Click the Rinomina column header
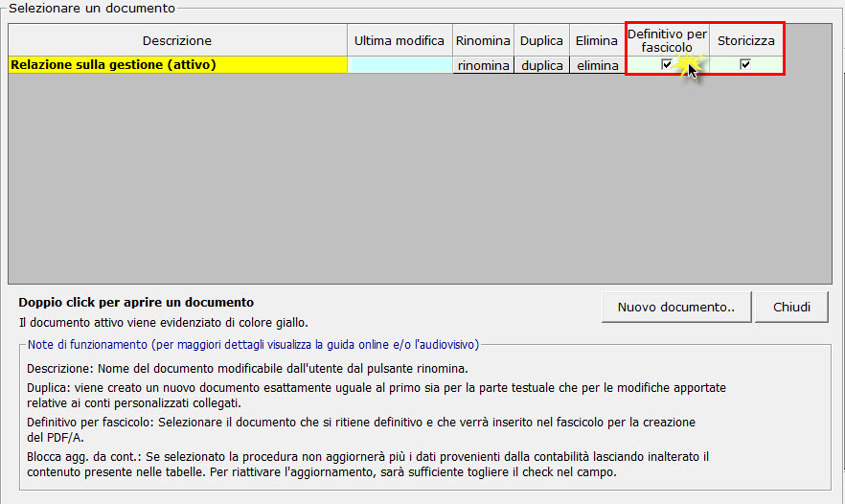This screenshot has height=504, width=845. pos(483,41)
